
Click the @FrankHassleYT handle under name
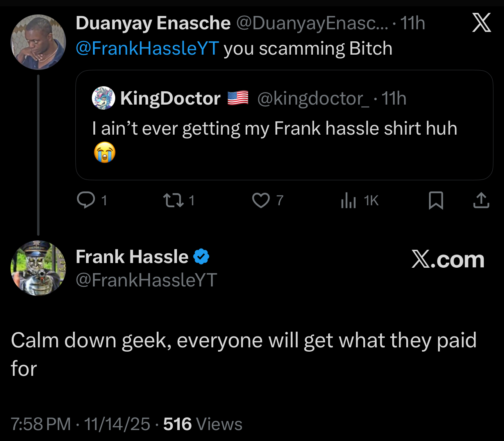[146, 280]
